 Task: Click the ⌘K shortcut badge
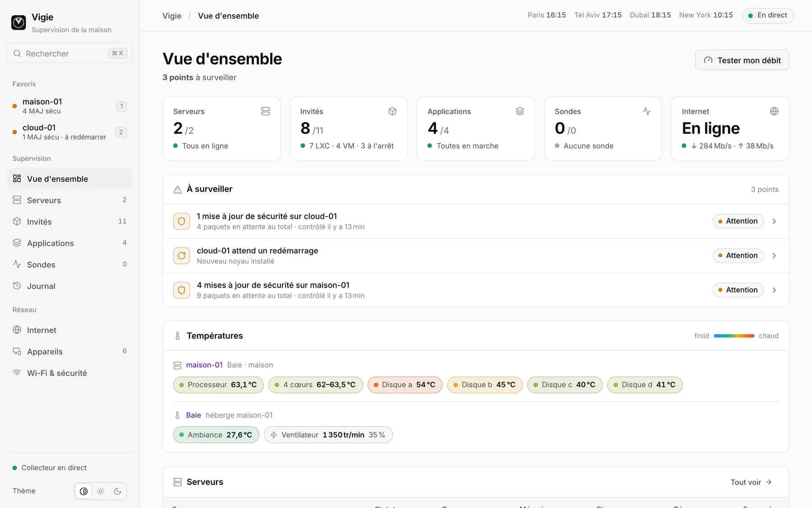118,53
